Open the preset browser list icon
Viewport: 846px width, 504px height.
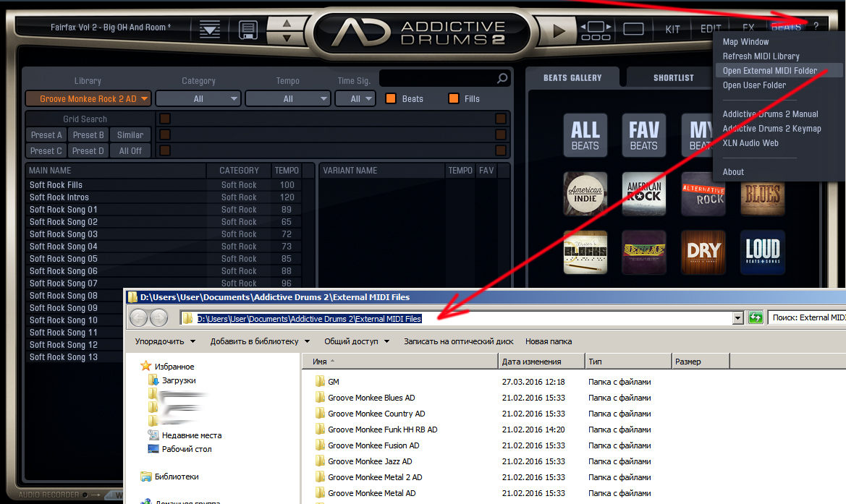(x=209, y=29)
